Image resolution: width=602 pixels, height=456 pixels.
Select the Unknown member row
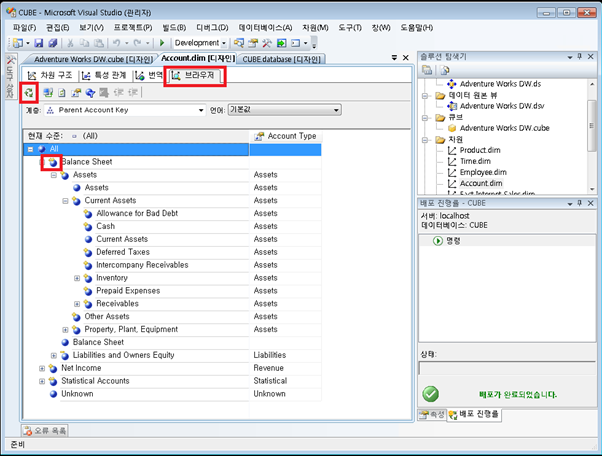click(77, 394)
